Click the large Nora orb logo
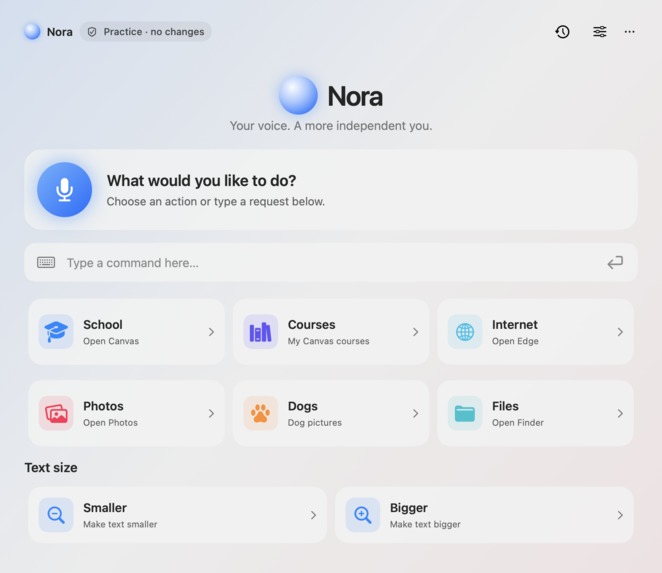This screenshot has width=662, height=573. click(x=298, y=95)
